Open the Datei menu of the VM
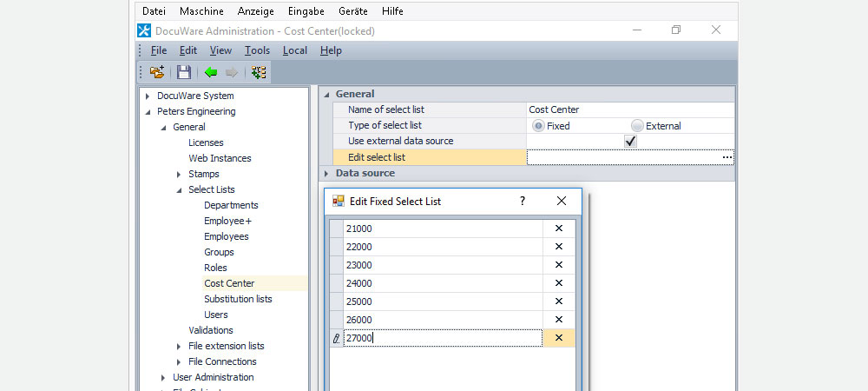Viewport: 868px width, 391px height. click(x=154, y=11)
